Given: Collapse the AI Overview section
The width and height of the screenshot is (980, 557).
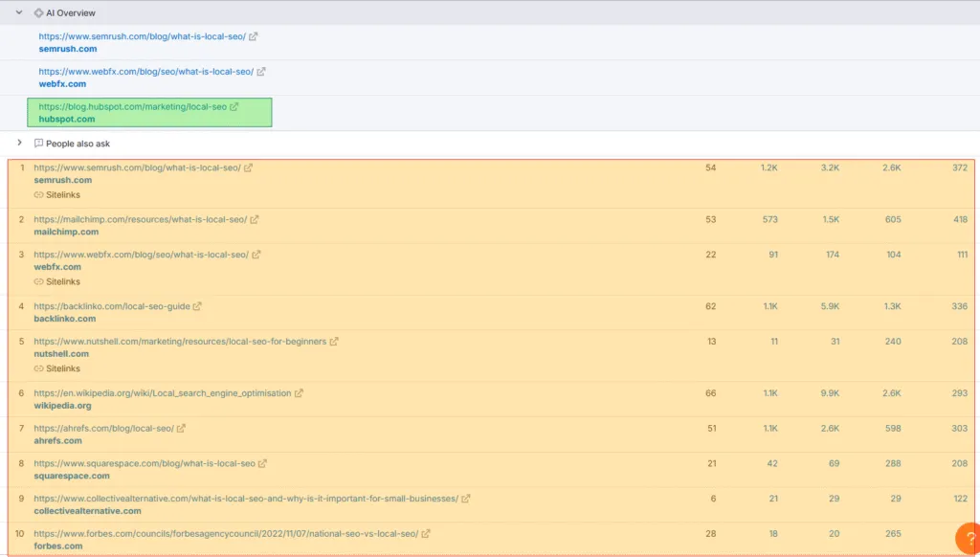Looking at the screenshot, I should point(19,12).
